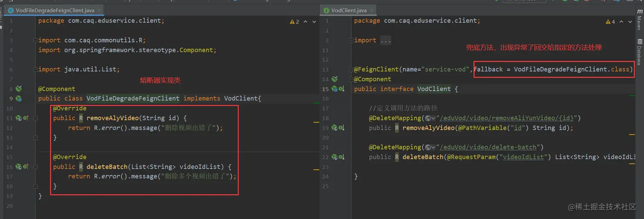Click the Spring gutter icon on line 15 of VodClient.java
Viewport: 644px width, 219px height.
(x=335, y=89)
